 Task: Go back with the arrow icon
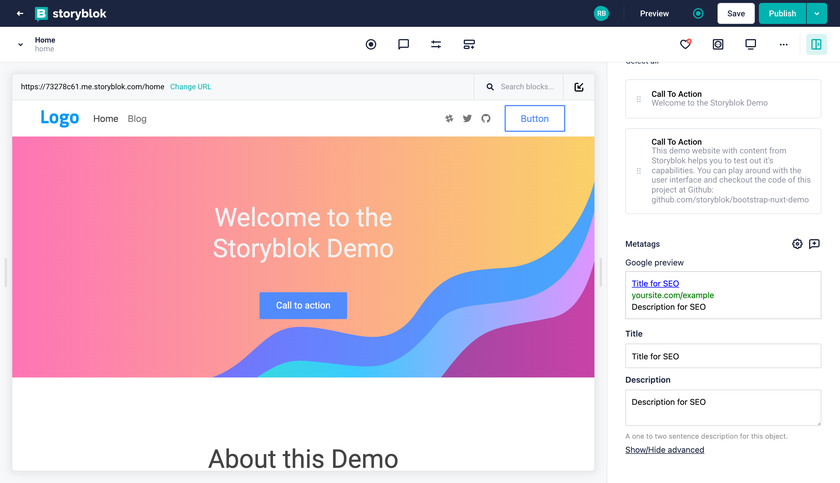pos(20,13)
